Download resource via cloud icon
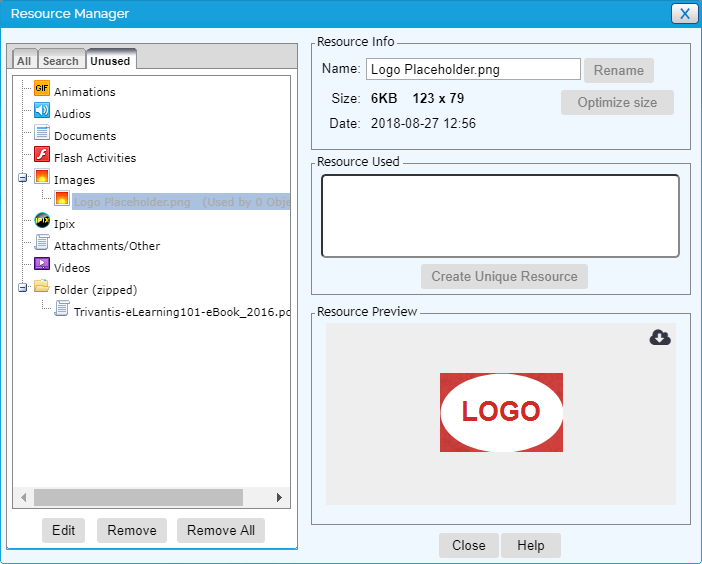Image resolution: width=702 pixels, height=564 pixels. click(x=660, y=338)
